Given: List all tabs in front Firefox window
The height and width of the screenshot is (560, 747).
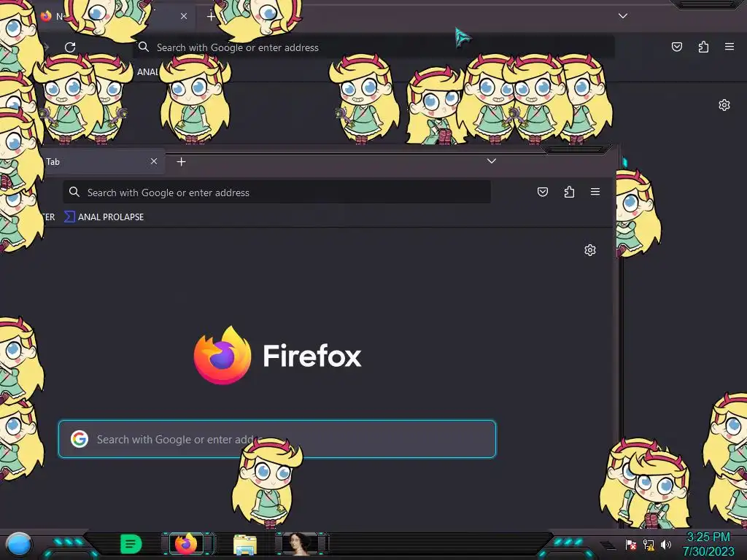Looking at the screenshot, I should (492, 161).
